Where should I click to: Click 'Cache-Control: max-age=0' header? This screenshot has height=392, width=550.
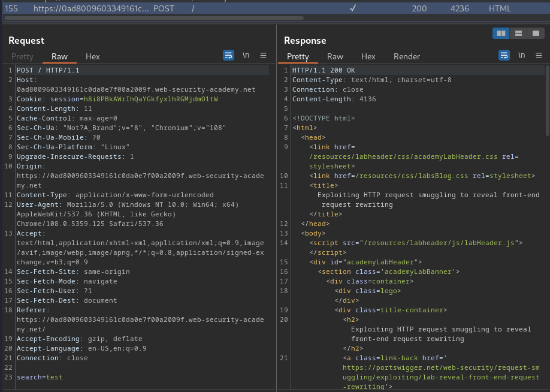[x=67, y=118]
